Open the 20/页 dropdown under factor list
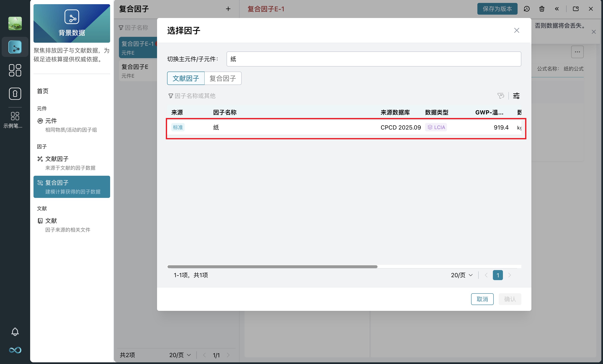 click(x=180, y=355)
